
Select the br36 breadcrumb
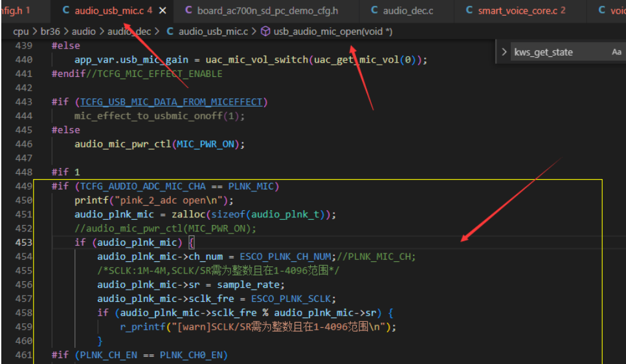(50, 32)
